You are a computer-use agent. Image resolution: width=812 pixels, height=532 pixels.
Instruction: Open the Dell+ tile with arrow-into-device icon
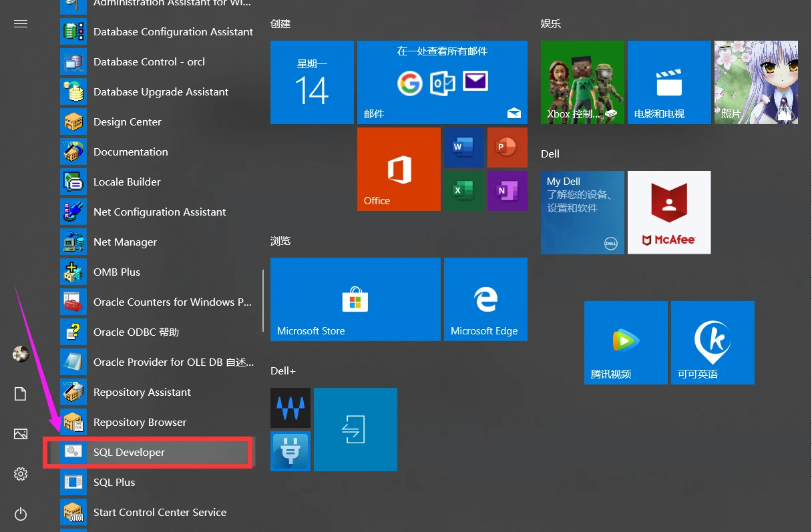point(355,429)
